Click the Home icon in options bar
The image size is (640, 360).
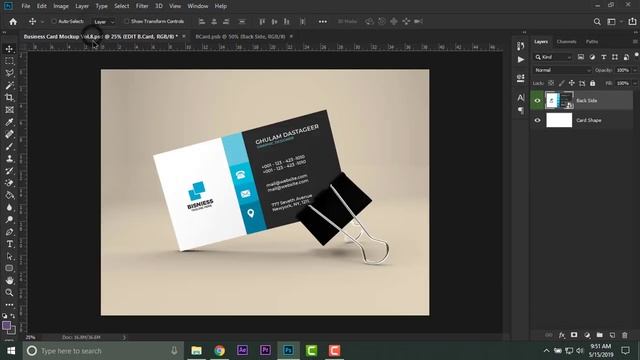click(13, 22)
